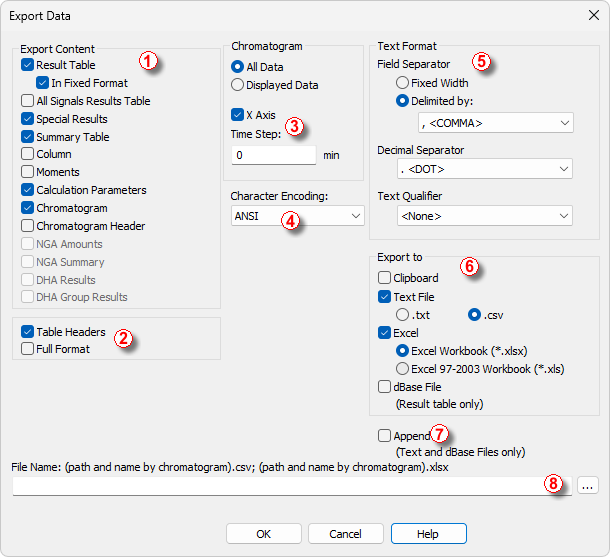The image size is (610, 557).
Task: Close the Export Data dialog
Action: click(x=594, y=16)
